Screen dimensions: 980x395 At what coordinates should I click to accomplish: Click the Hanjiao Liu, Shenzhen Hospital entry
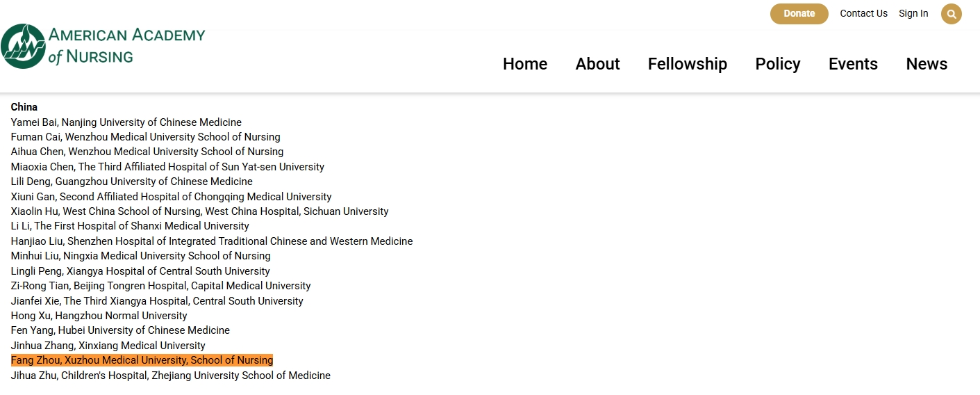212,241
